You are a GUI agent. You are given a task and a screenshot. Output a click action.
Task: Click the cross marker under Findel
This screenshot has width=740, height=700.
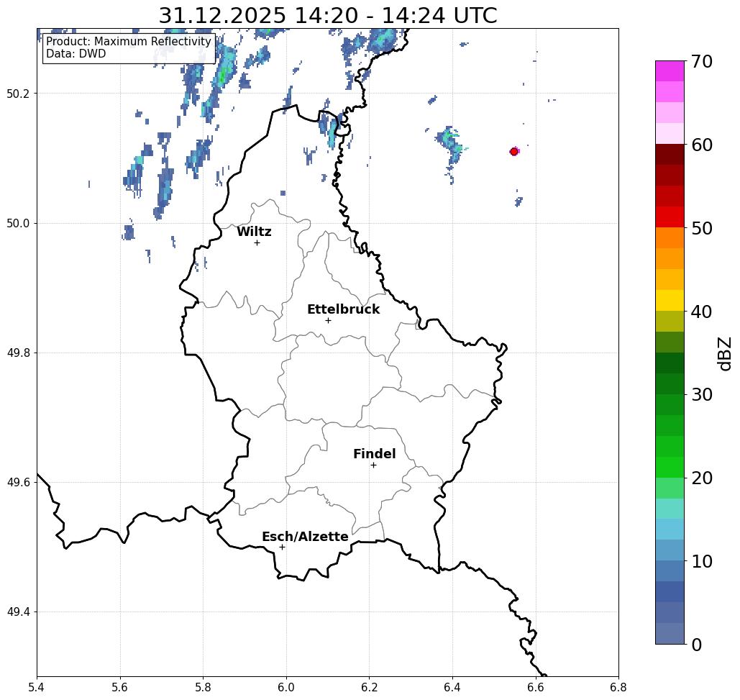(373, 465)
